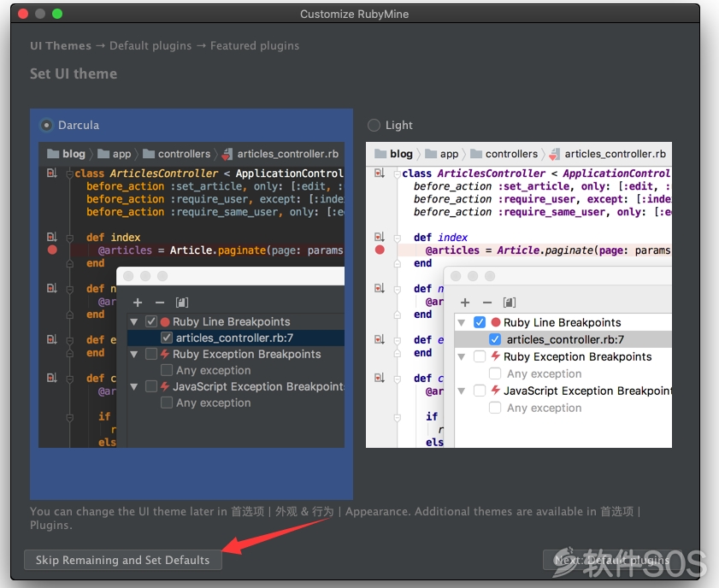Toggle Ruby Line Breakpoints checkbox in Darcula preview
719x588 pixels.
tap(151, 321)
